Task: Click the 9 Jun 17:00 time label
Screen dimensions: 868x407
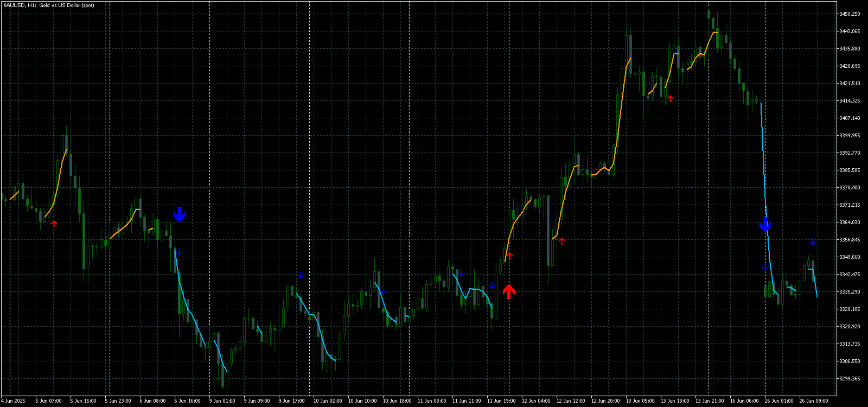Action: [292, 401]
